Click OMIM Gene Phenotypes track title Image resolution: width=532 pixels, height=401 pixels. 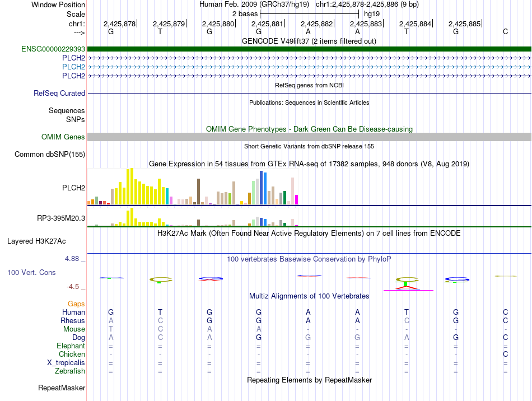click(x=309, y=129)
